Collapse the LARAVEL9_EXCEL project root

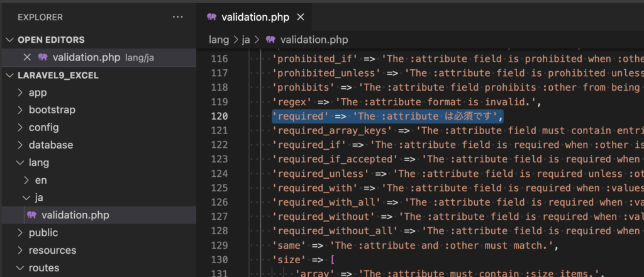[9, 75]
